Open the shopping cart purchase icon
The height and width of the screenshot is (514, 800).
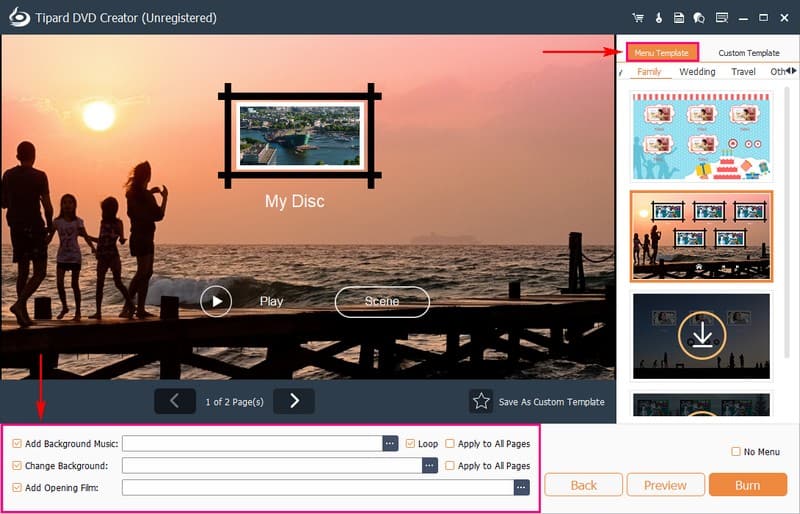[x=638, y=18]
